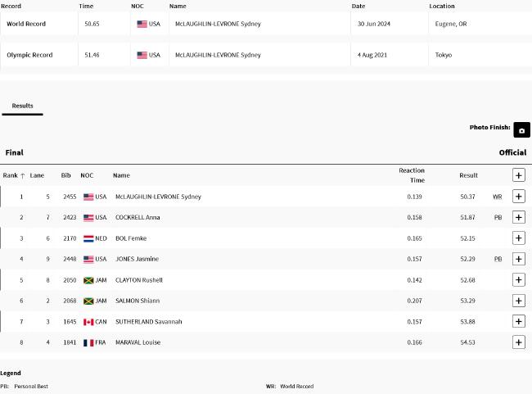Click the Result column header
Viewport: 532px width, 394px height.
point(468,175)
